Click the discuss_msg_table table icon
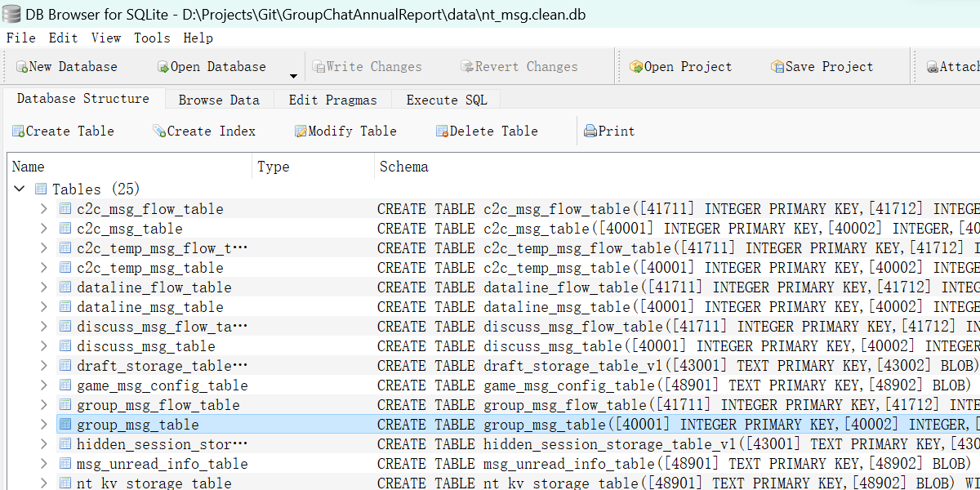 tap(65, 346)
